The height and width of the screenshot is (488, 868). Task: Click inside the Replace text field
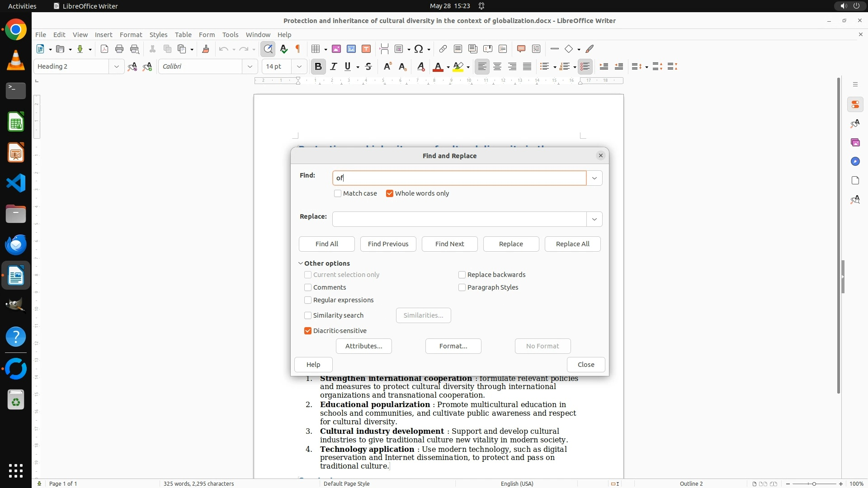(x=459, y=219)
